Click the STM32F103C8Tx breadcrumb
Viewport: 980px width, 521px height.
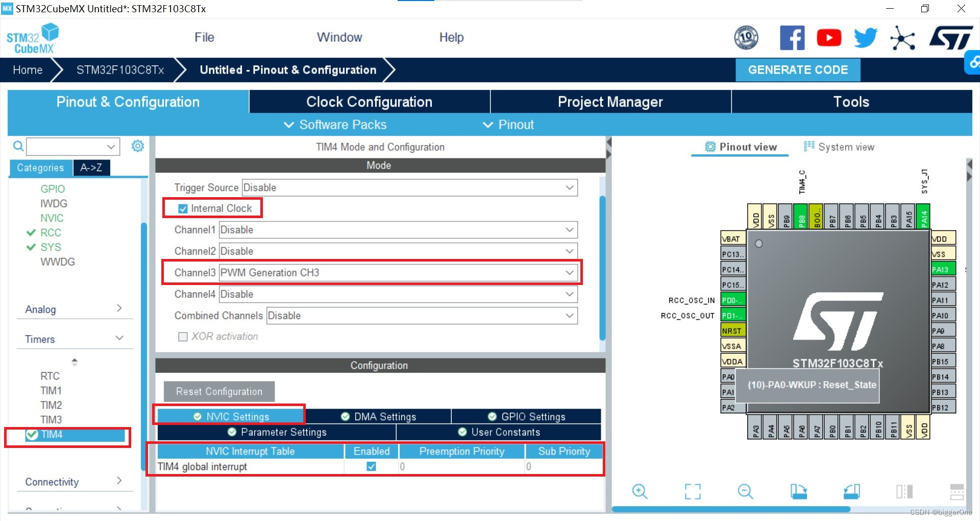pos(120,70)
